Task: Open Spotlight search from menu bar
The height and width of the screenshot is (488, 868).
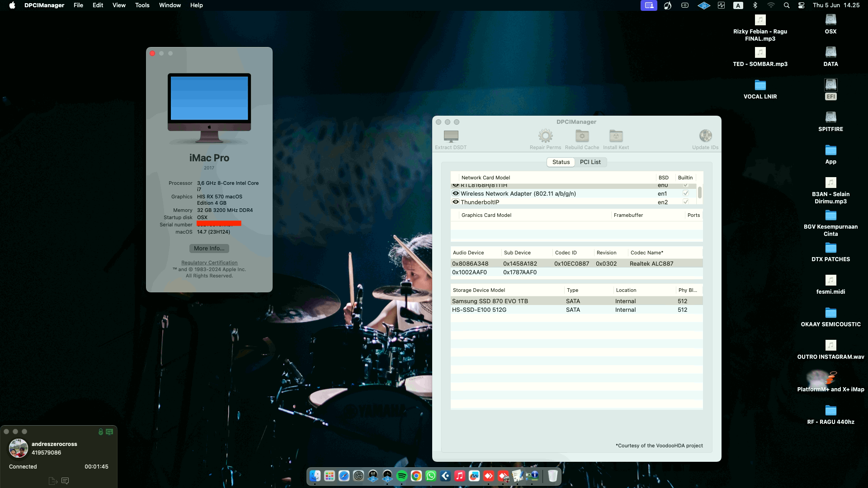Action: coord(787,5)
